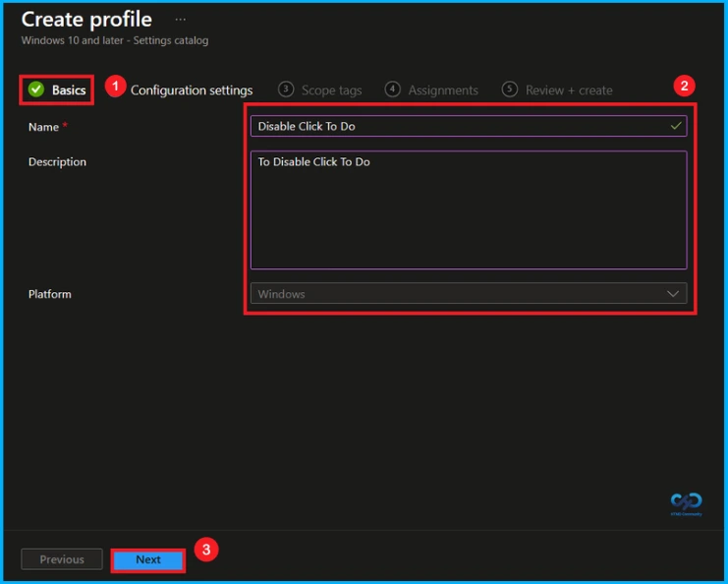Screen dimensions: 728x584
Task: Click the Platform label
Action: tap(50, 294)
